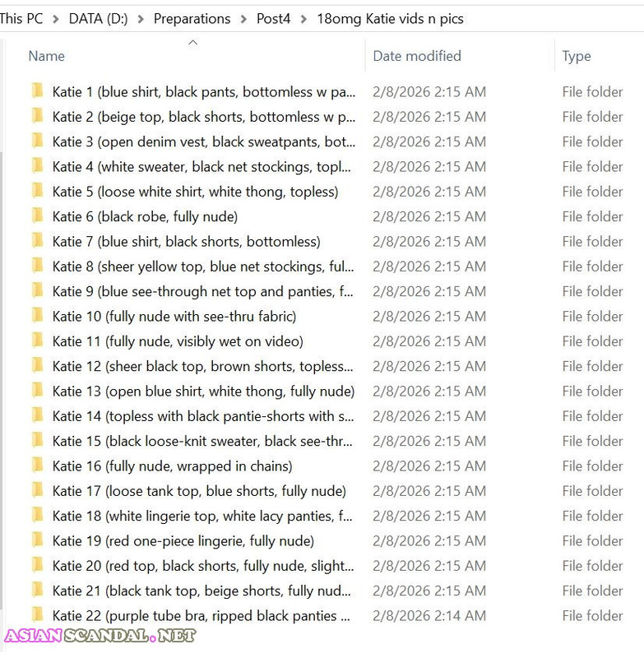644x658 pixels.
Task: Select folder name starting 'Katie 15 (black loose-knit'
Action: [202, 441]
